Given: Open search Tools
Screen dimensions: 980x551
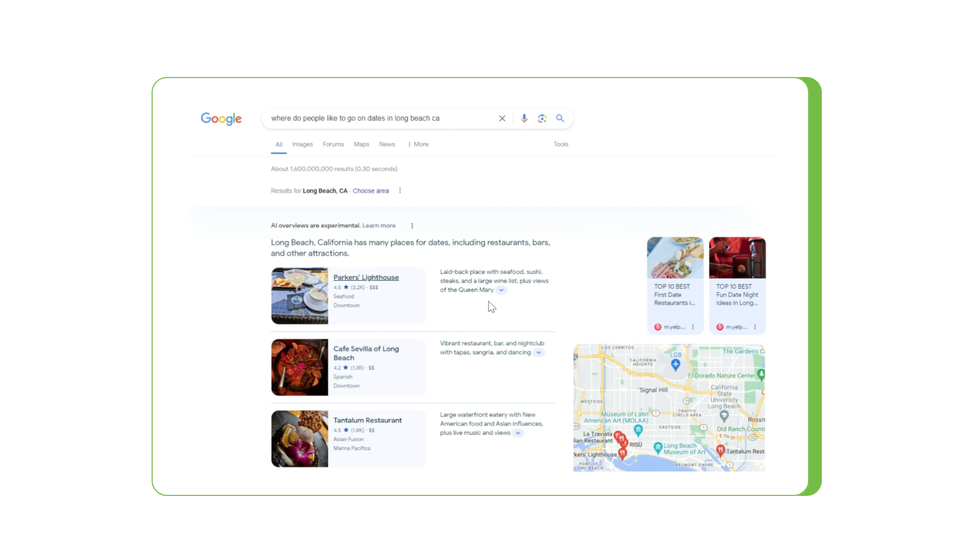Looking at the screenshot, I should (x=561, y=144).
